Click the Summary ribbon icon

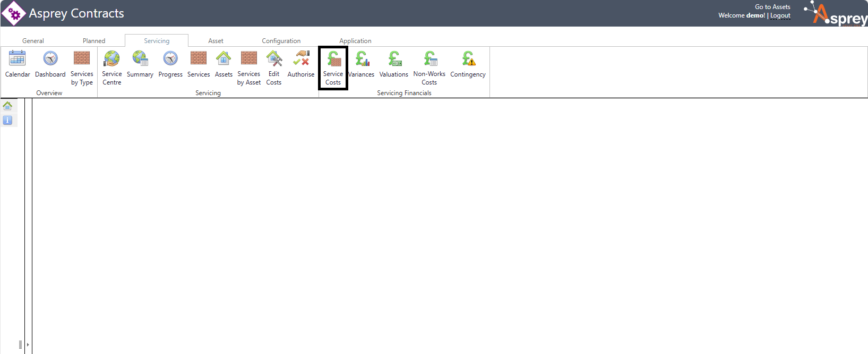coord(140,58)
